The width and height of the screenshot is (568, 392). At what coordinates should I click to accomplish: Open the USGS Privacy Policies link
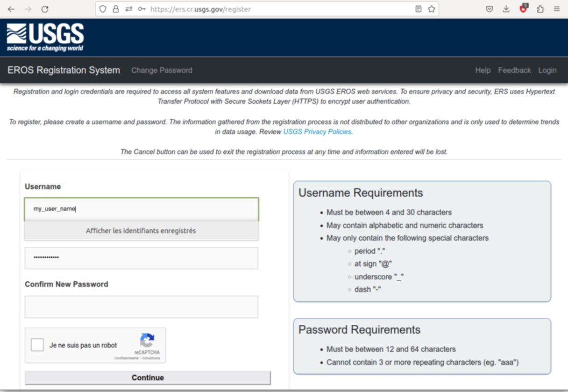click(317, 132)
